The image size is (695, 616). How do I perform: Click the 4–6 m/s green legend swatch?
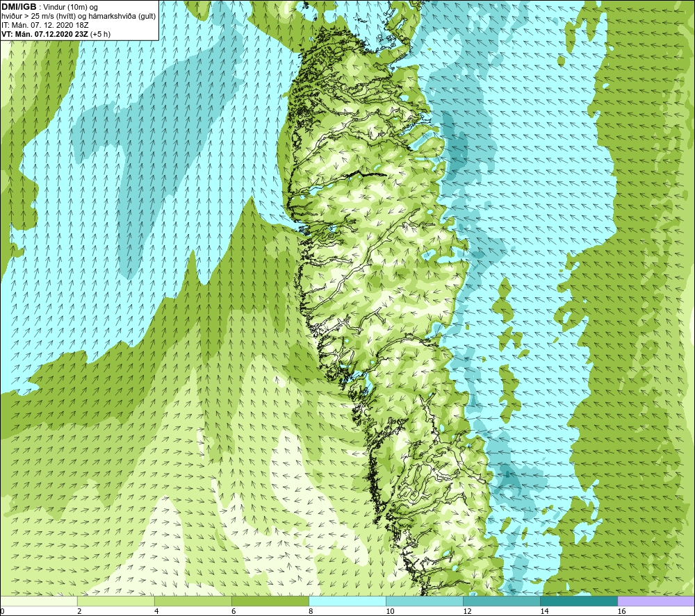point(193,601)
